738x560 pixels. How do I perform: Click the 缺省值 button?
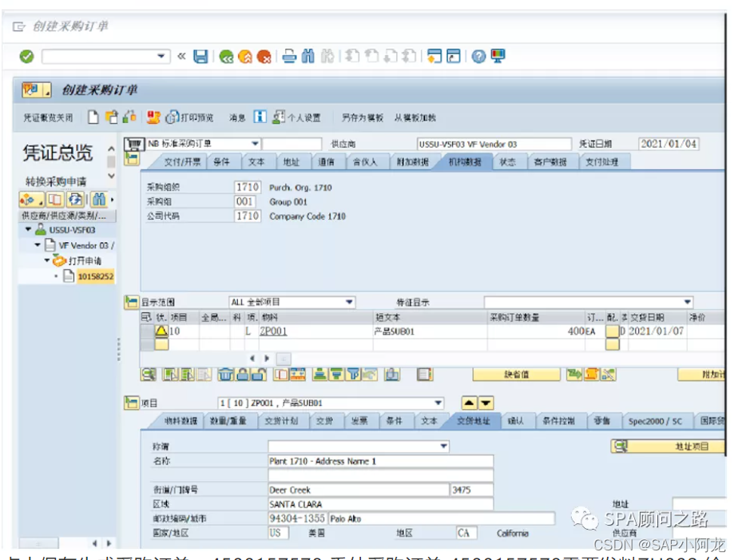516,375
